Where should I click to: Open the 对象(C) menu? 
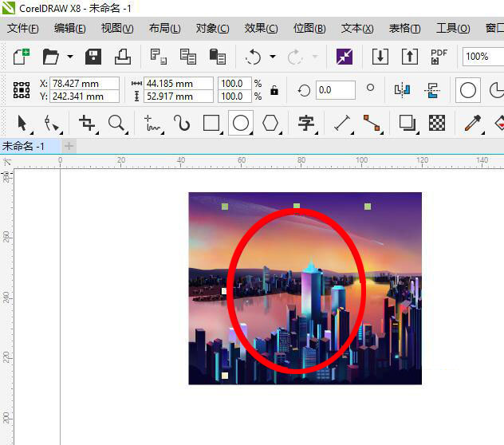point(212,28)
